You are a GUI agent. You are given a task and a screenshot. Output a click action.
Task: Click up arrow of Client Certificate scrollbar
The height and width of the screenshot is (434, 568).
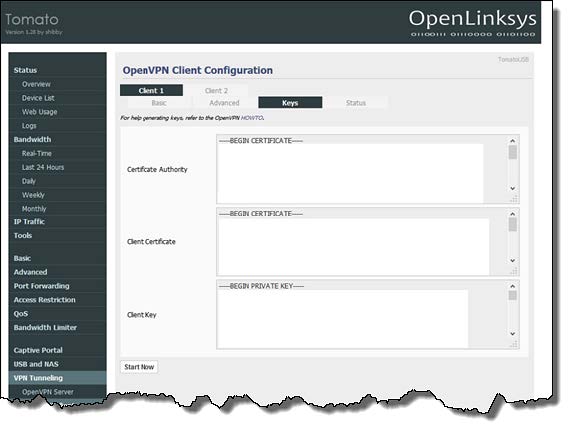[513, 214]
